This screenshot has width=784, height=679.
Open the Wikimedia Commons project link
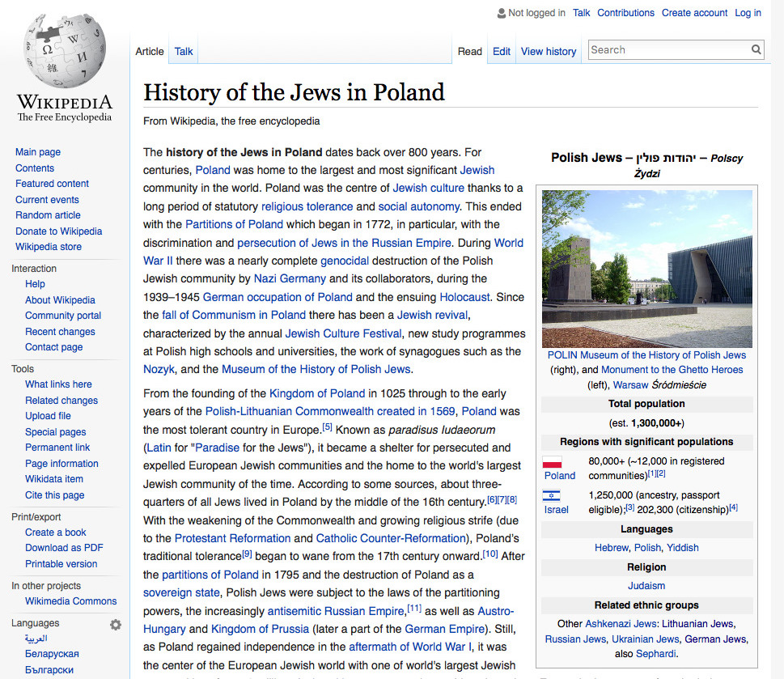71,601
